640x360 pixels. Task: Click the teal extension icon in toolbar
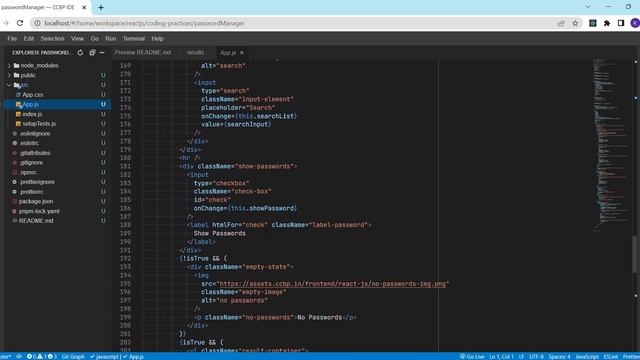pyautogui.click(x=593, y=23)
